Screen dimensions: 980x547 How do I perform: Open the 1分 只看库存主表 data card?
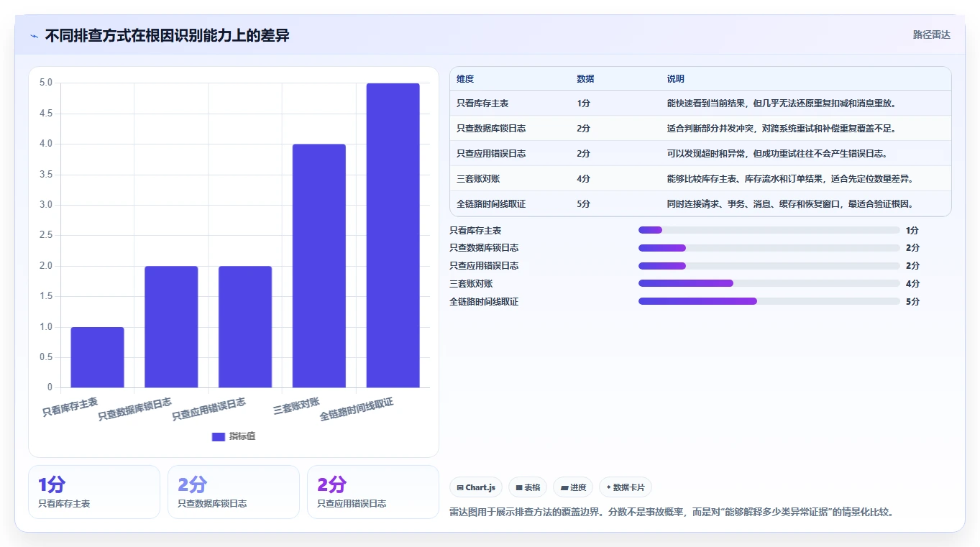click(94, 492)
